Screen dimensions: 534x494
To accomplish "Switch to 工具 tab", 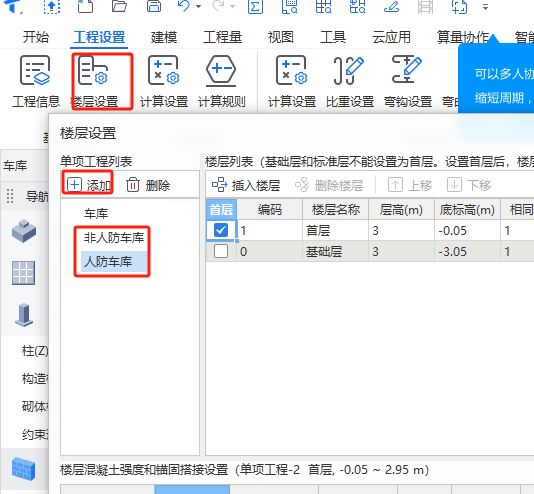I will coord(332,37).
